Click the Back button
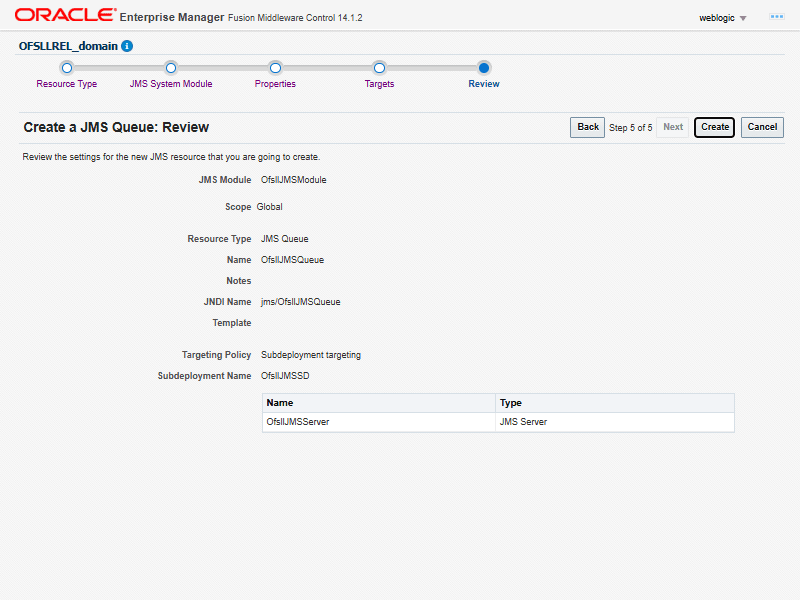The height and width of the screenshot is (600, 800). point(587,127)
